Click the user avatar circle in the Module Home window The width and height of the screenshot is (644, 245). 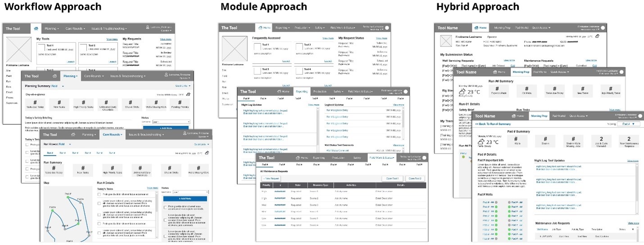click(386, 28)
